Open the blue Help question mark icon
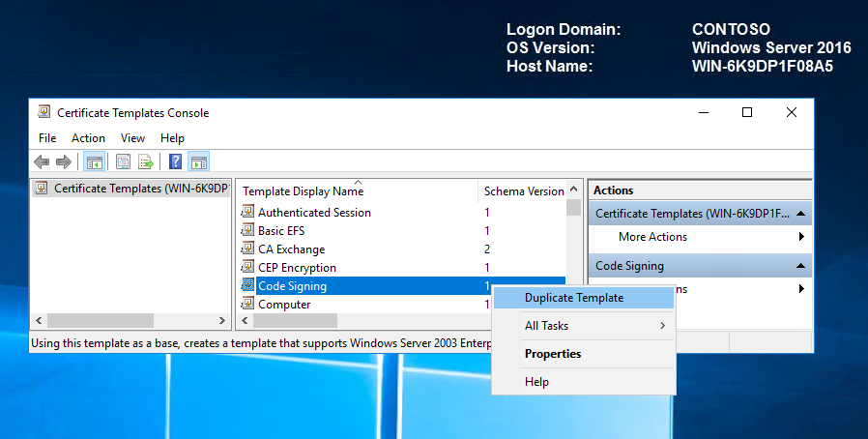868x439 pixels. 175,161
